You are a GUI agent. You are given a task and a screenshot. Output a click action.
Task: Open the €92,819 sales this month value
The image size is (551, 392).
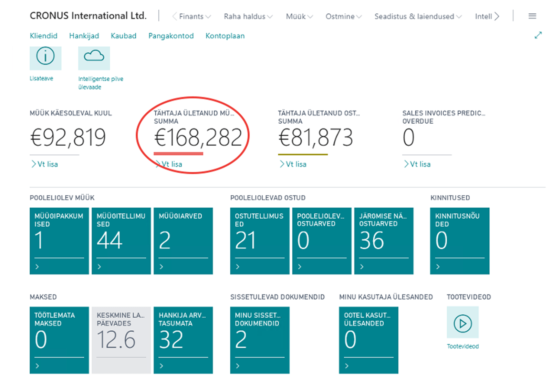click(68, 137)
